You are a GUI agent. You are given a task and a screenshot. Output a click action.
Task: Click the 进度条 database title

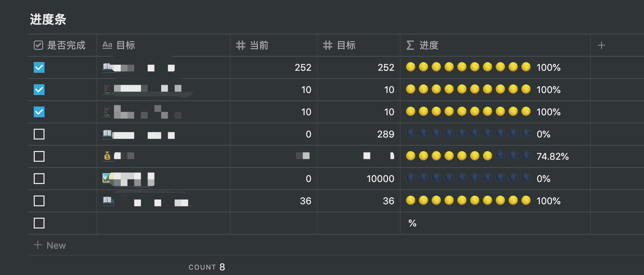tap(48, 20)
